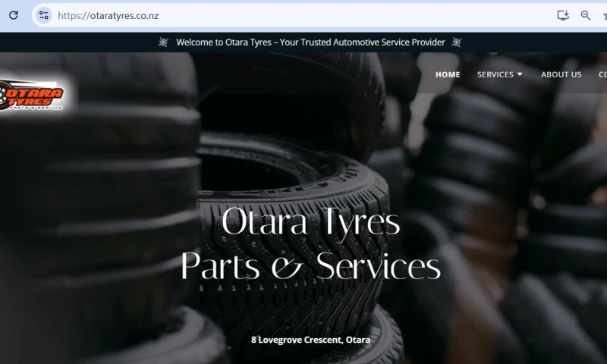The image size is (607, 364).
Task: Click the partially visible CONTACT menu item
Action: click(602, 74)
